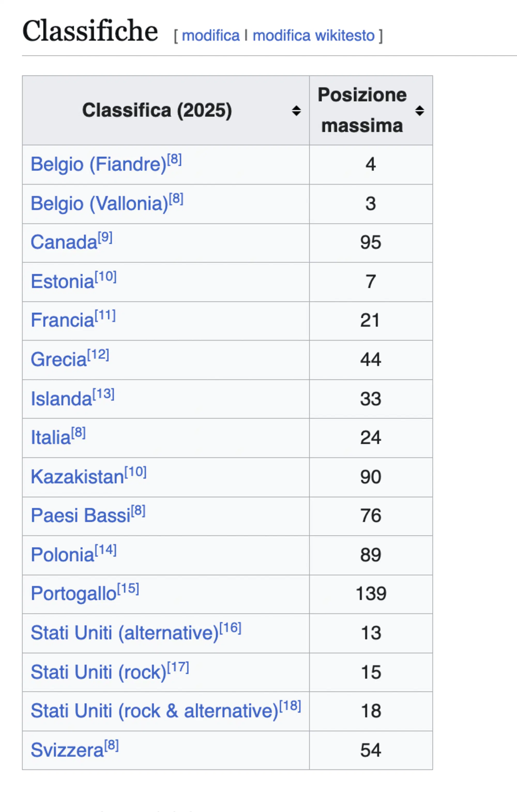Follow the Paesi Bassi chart link

click(81, 516)
